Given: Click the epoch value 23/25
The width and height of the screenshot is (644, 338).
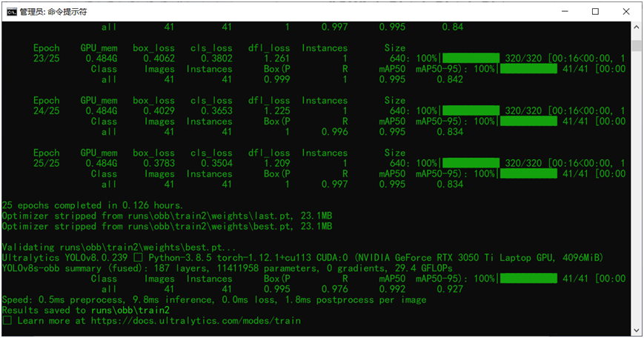Looking at the screenshot, I should 47,59.
